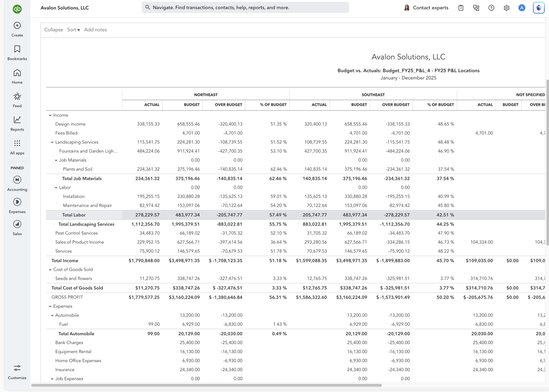This screenshot has width=549, height=392.
Task: Click the Fountains and Garden Lighting row label
Action: [x=89, y=151]
